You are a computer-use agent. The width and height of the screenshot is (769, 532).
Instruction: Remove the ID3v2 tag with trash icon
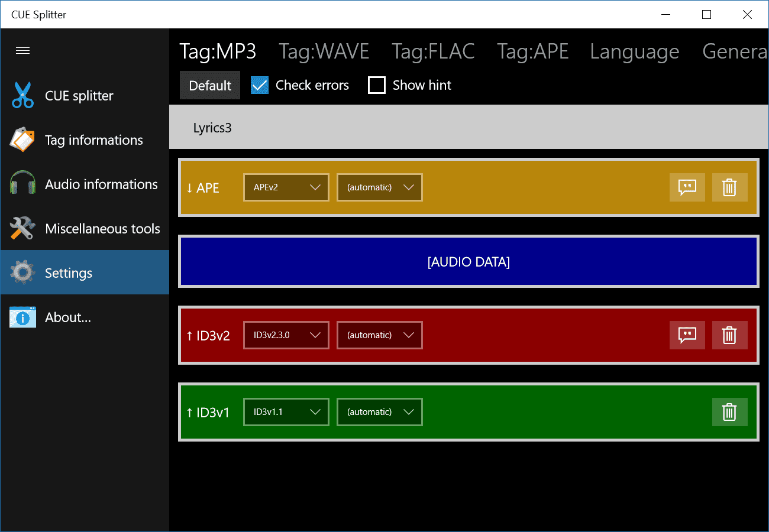729,335
